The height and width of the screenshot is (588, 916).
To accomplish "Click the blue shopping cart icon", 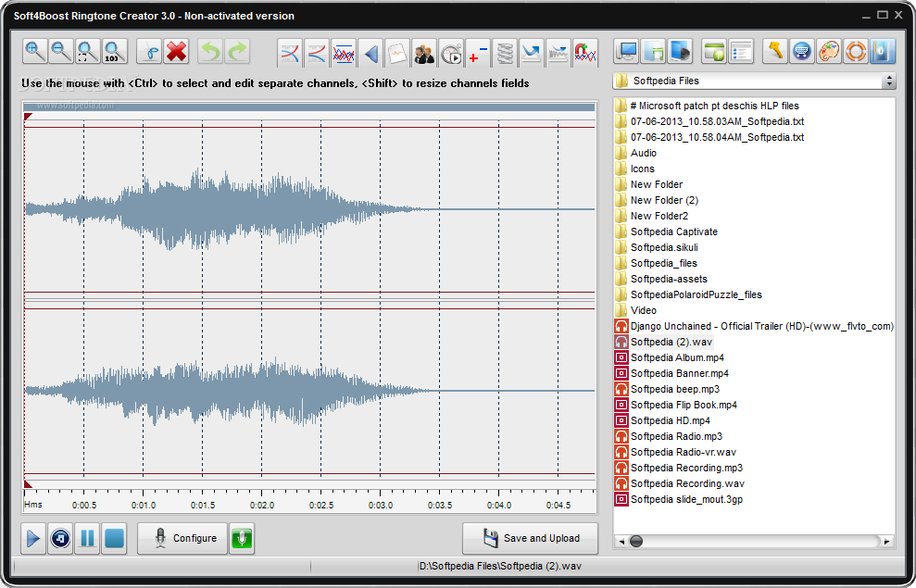I will [802, 51].
